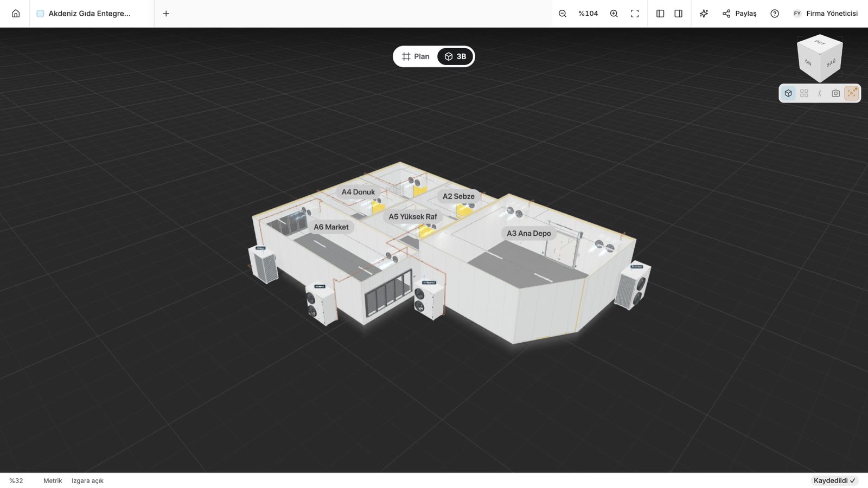Select the A6 Market room label
Viewport: 868px width, 488px height.
[x=331, y=227]
